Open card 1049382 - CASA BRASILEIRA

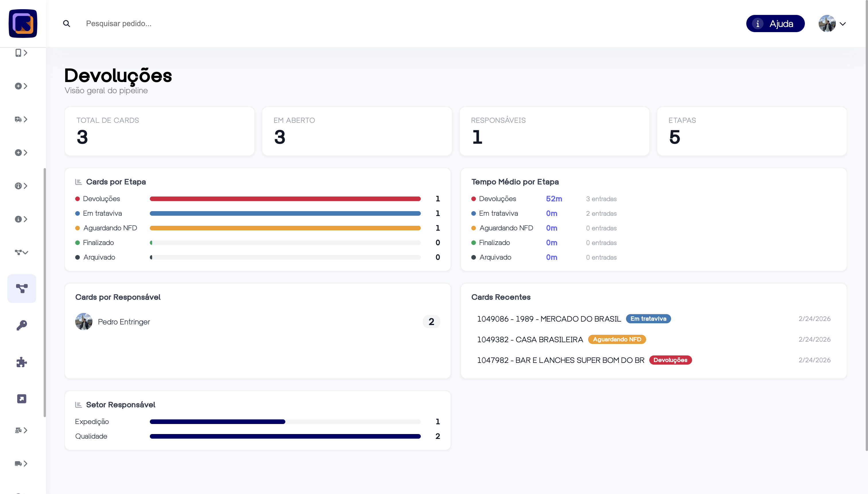pyautogui.click(x=530, y=340)
